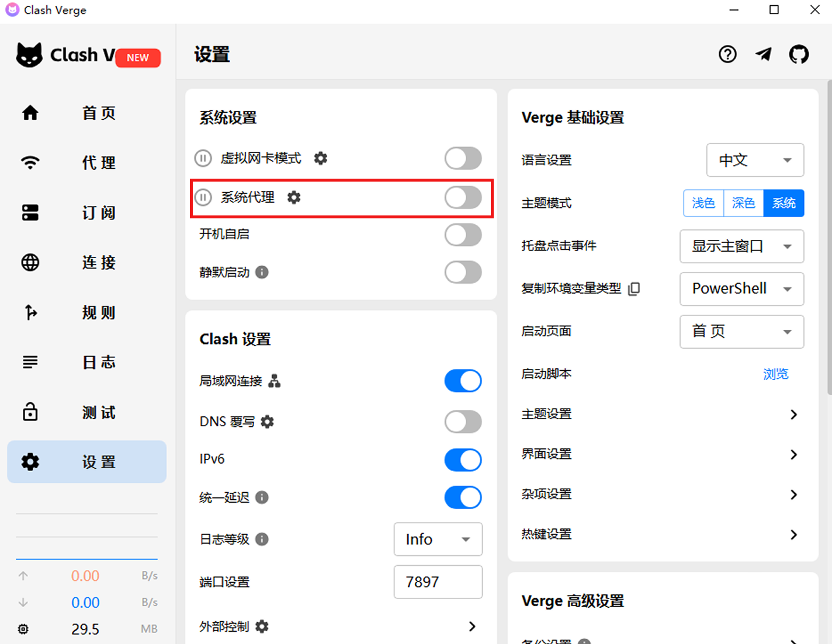
Task: Click network icon next to 局域网连接
Action: [x=275, y=381]
